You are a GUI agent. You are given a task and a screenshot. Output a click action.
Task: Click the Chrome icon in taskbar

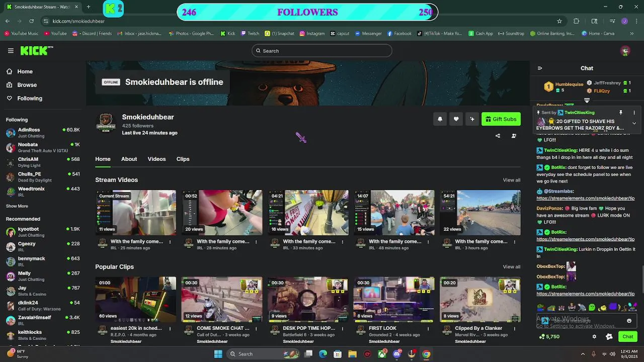tap(426, 354)
